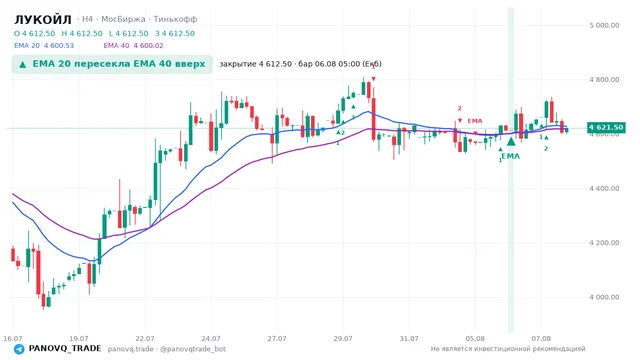
Task: Click the 22.07 date axis label
Action: click(x=145, y=338)
